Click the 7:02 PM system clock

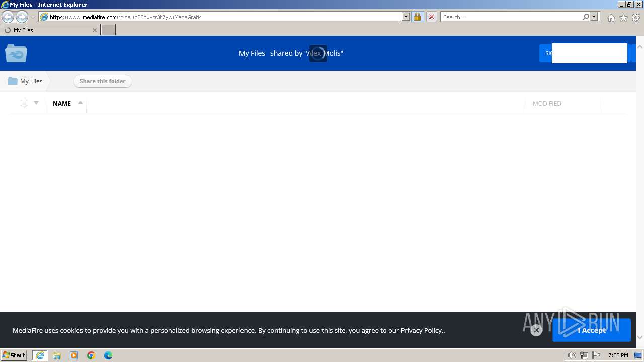click(x=618, y=355)
